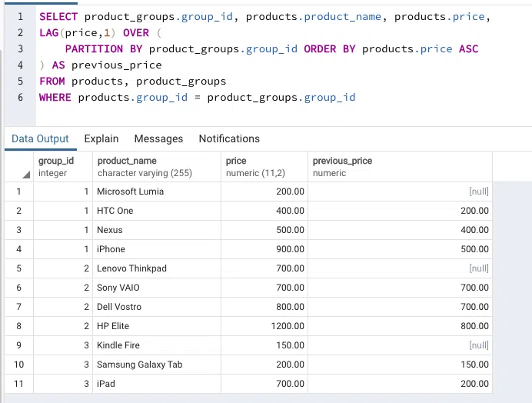The width and height of the screenshot is (532, 403).
Task: Click the Samsung Galaxy Tab cell
Action: [x=157, y=365]
